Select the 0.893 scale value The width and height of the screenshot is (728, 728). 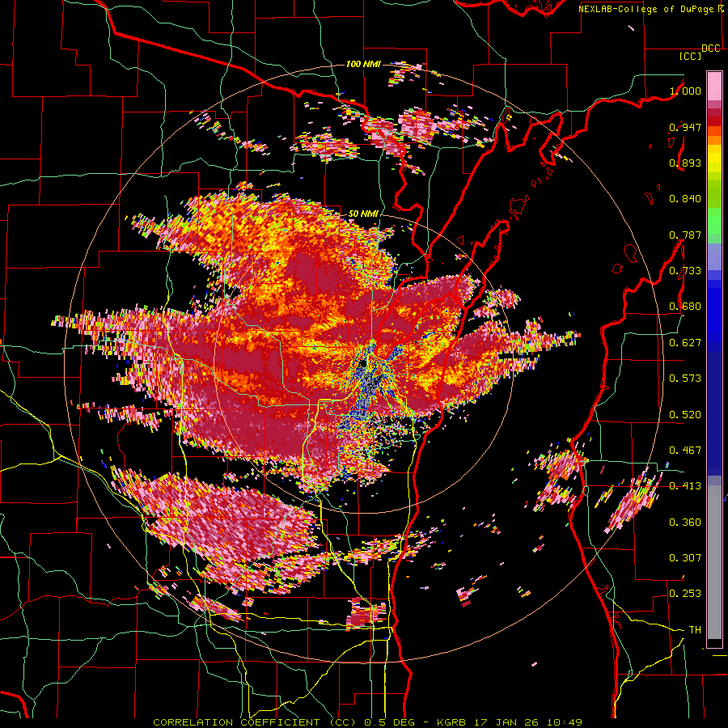pos(685,163)
